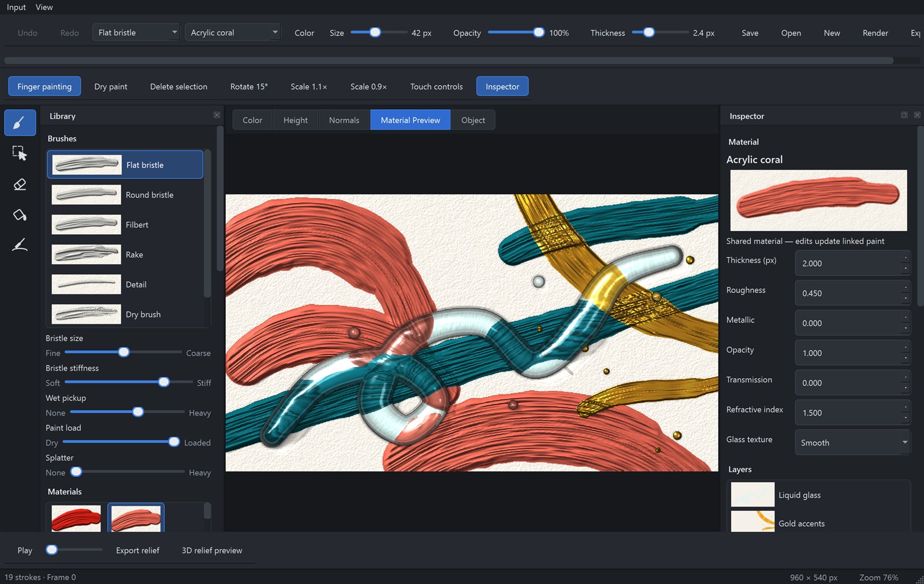Select the Round bristle brush thumbnail

pyautogui.click(x=86, y=194)
